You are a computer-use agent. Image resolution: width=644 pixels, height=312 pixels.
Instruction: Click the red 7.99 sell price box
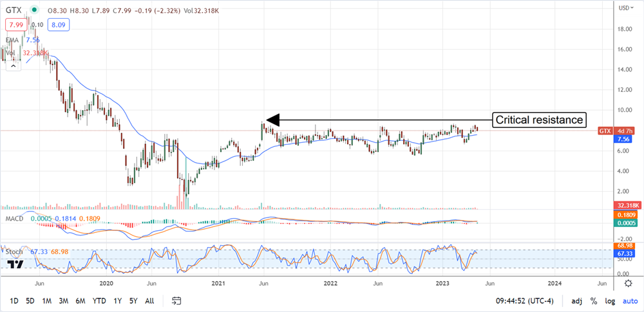point(15,25)
